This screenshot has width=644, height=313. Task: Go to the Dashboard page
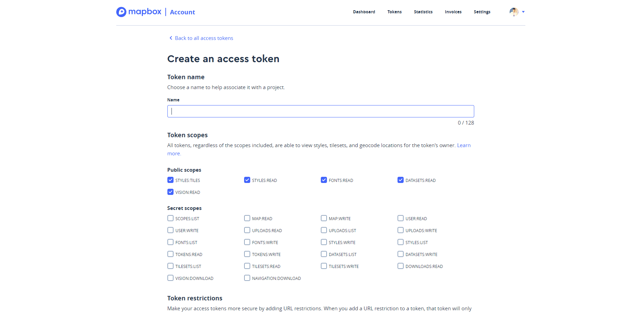coord(364,12)
